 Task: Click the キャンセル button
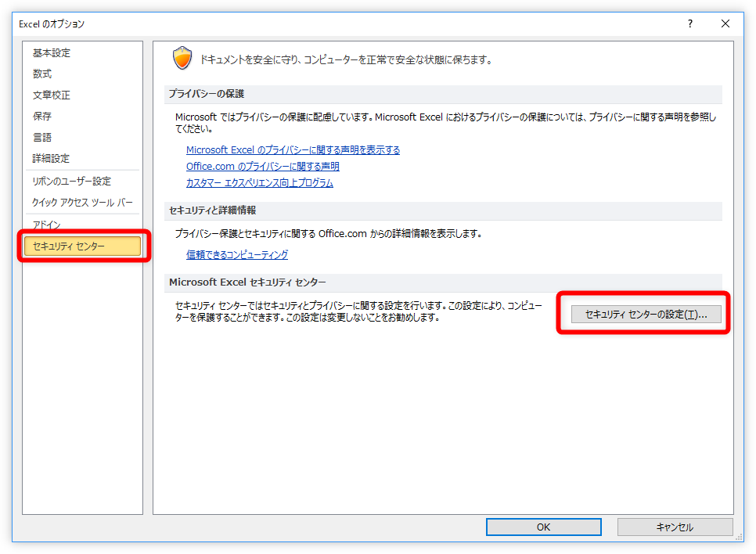675,527
